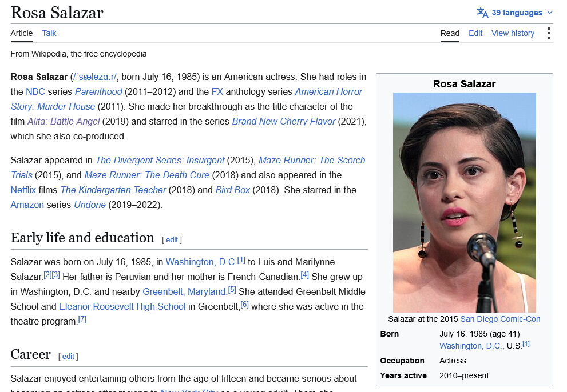567x392 pixels.
Task: Open citation [5] after Greenbelt, Maryland
Action: pos(232,290)
